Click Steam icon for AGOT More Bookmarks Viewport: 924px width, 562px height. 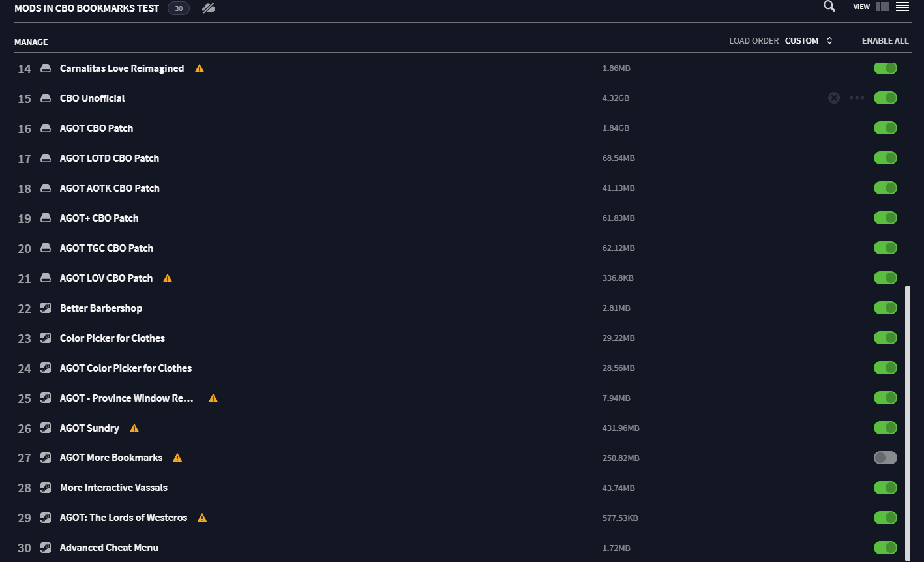(x=46, y=457)
